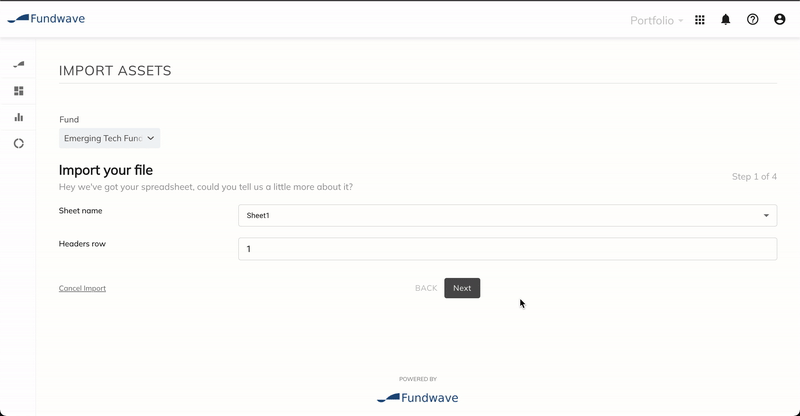The width and height of the screenshot is (800, 416).
Task: Click the Fundwave wave icon in sidebar
Action: 18,64
